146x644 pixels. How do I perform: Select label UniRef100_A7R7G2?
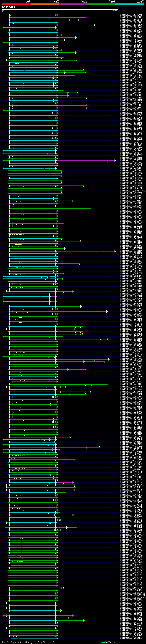click(131, 37)
